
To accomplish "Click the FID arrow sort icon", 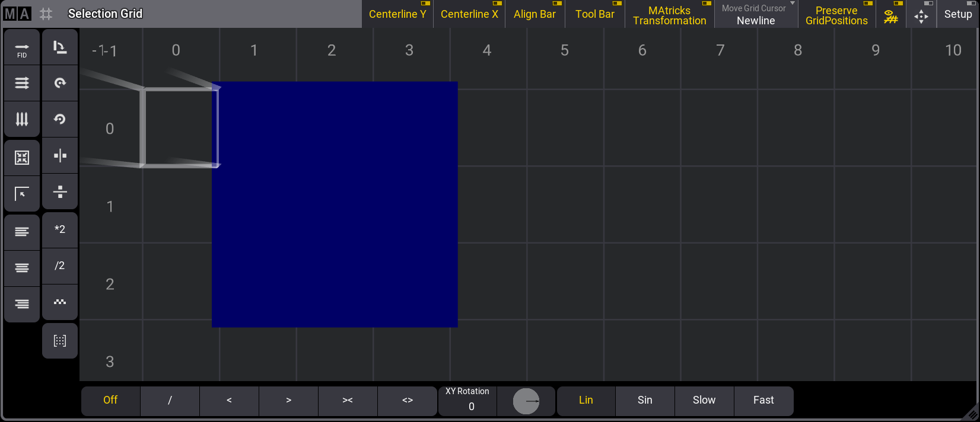I will (x=22, y=47).
